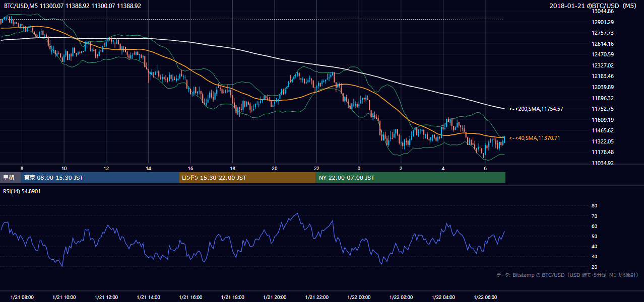Click the price axis value 12614.16
This screenshot has height=302, width=644.
point(603,44)
